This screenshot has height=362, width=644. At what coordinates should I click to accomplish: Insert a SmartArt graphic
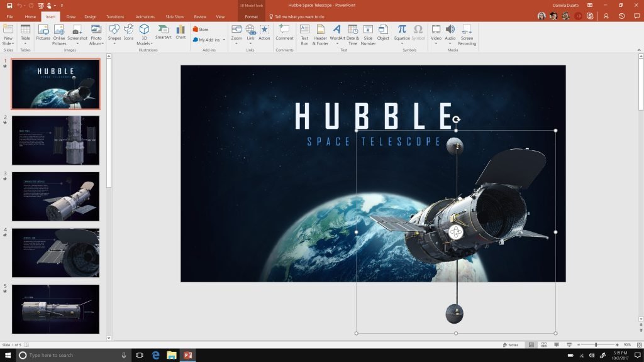pyautogui.click(x=163, y=32)
